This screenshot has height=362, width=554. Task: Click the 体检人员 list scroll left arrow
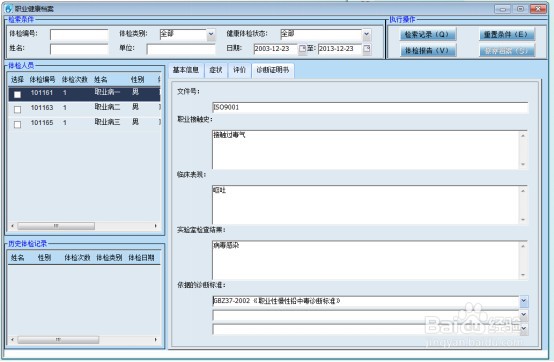[13, 226]
